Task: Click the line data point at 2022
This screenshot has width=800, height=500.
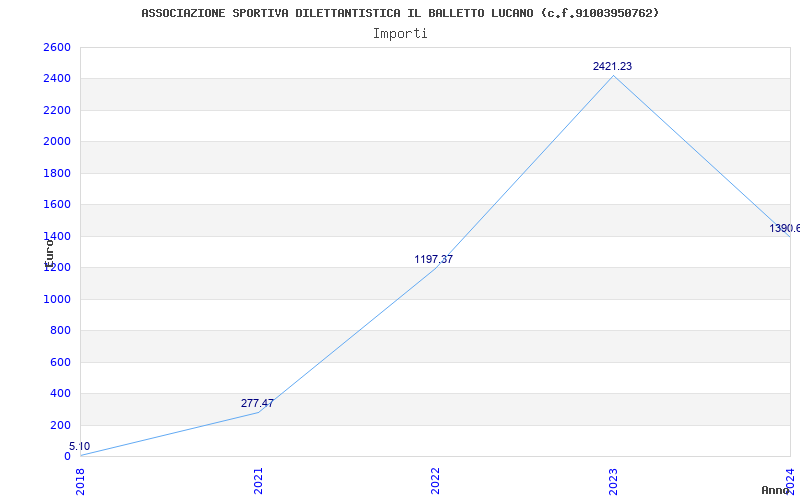Action: (x=435, y=268)
